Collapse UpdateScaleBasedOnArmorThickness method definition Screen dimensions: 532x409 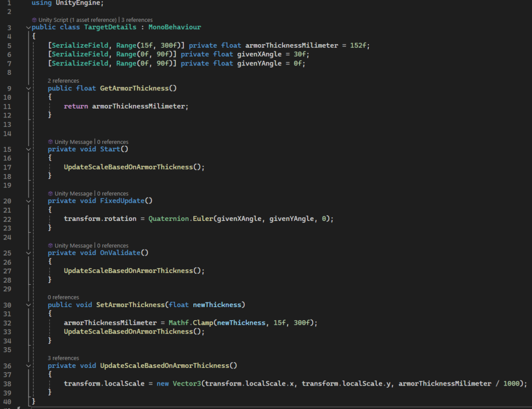point(29,366)
